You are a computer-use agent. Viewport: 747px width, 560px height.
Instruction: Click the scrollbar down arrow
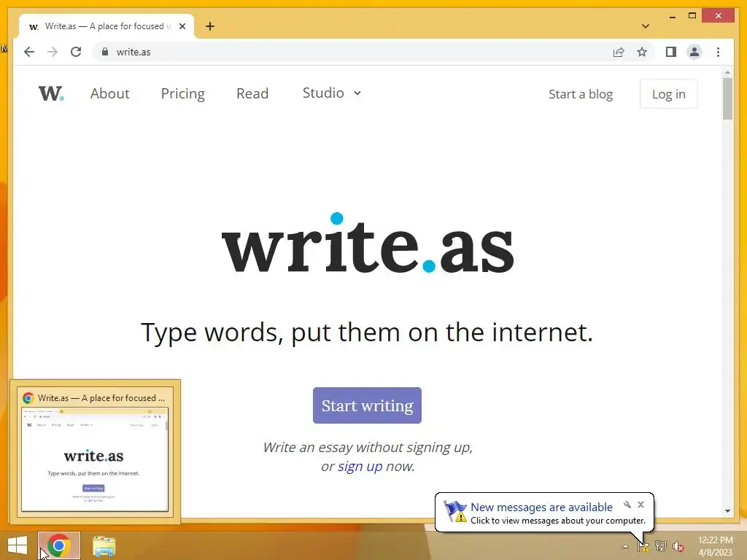(727, 511)
